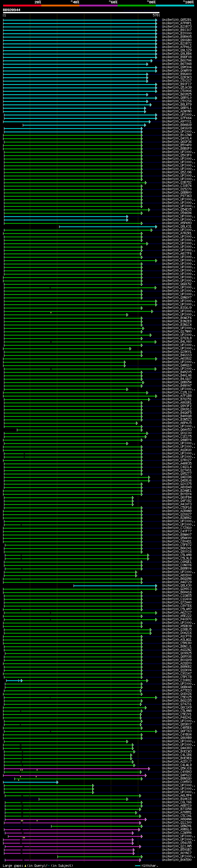Select the UniRef100_C1E1T5 label
The height and width of the screenshot is (868, 197).
(177, 436)
